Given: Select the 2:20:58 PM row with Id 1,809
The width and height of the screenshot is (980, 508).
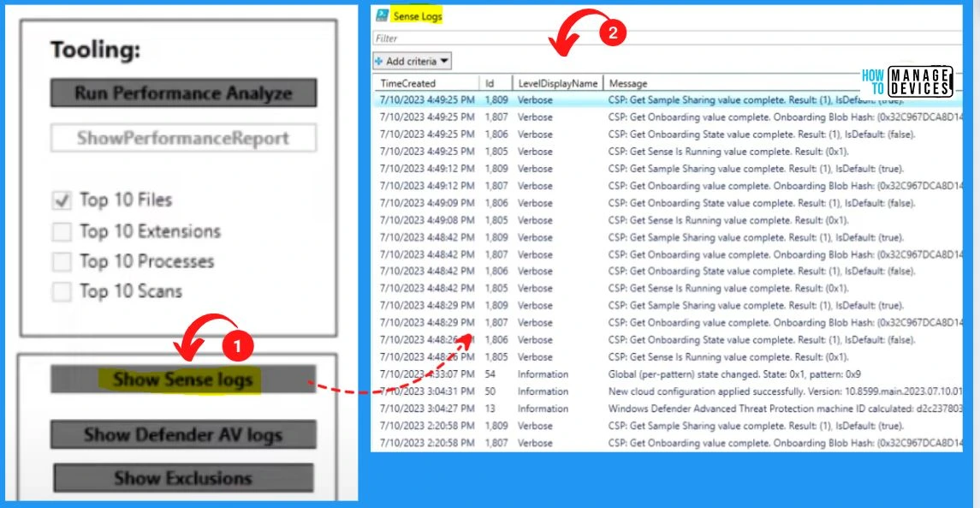Looking at the screenshot, I should click(668, 426).
